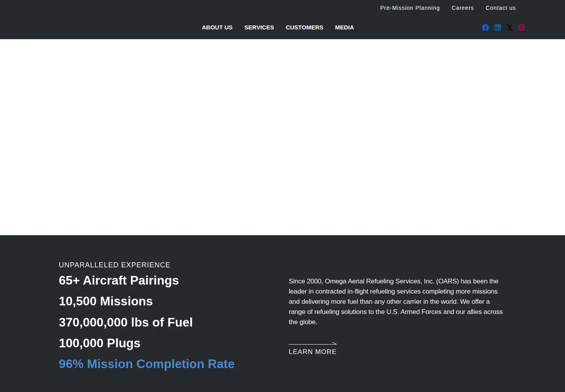
Task: Open the ABOUT US menu
Action: pos(217,27)
